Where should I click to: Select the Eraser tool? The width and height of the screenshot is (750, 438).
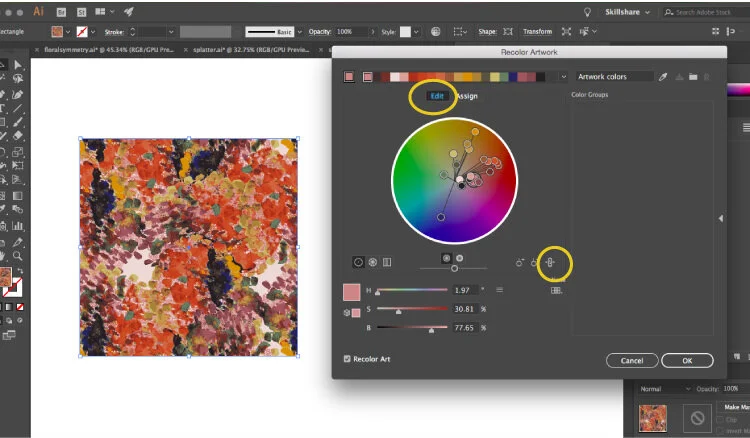pos(18,136)
